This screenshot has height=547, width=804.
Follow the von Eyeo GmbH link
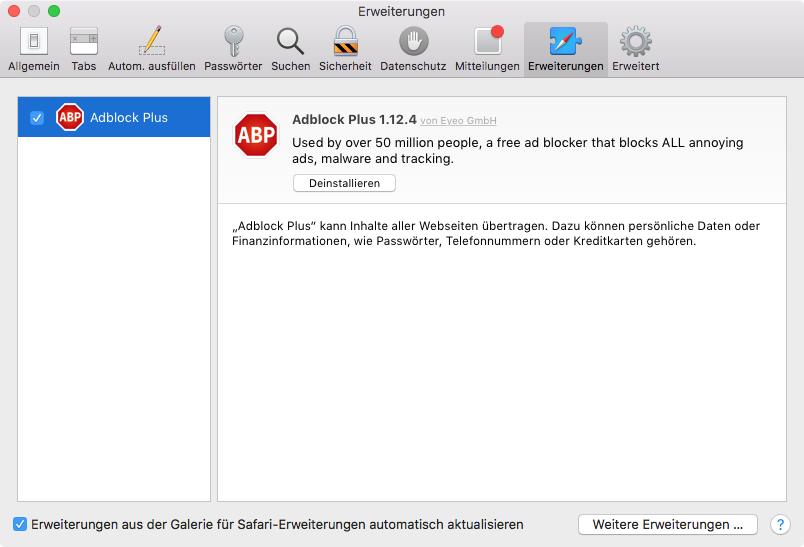coord(458,120)
